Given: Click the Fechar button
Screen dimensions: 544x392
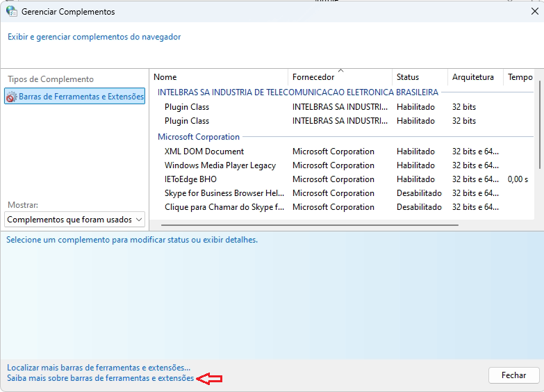Looking at the screenshot, I should 514,375.
